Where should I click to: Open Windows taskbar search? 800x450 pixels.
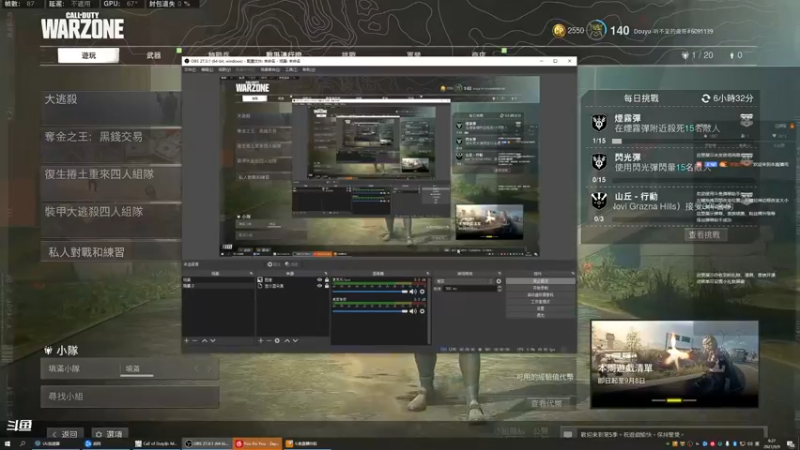click(x=22, y=444)
